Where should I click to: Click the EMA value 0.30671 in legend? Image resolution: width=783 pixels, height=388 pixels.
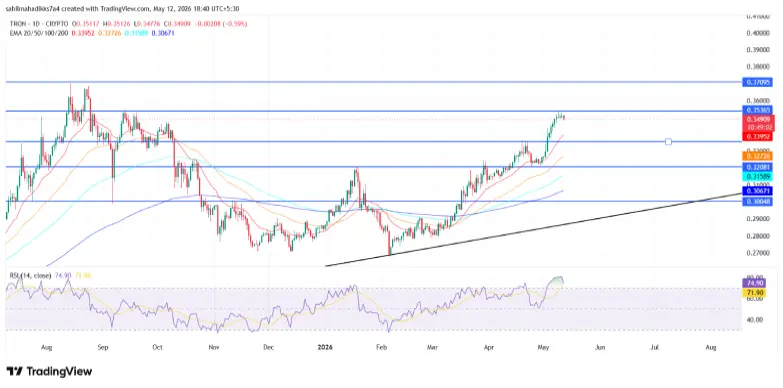pyautogui.click(x=163, y=32)
